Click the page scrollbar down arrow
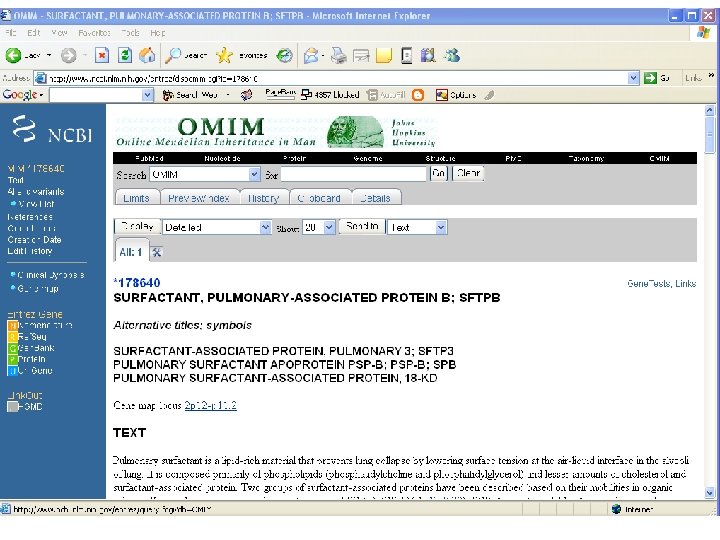This screenshot has width=720, height=540. coord(709,493)
